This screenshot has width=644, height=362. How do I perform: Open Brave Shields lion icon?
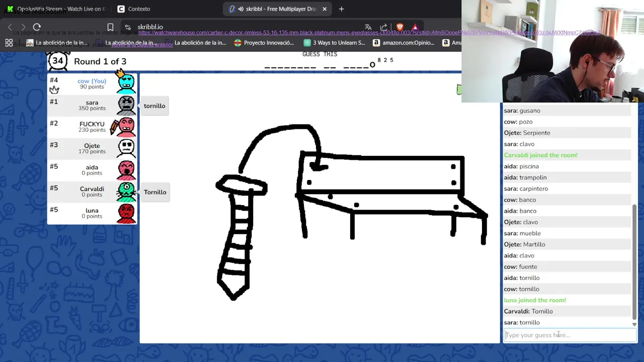400,27
